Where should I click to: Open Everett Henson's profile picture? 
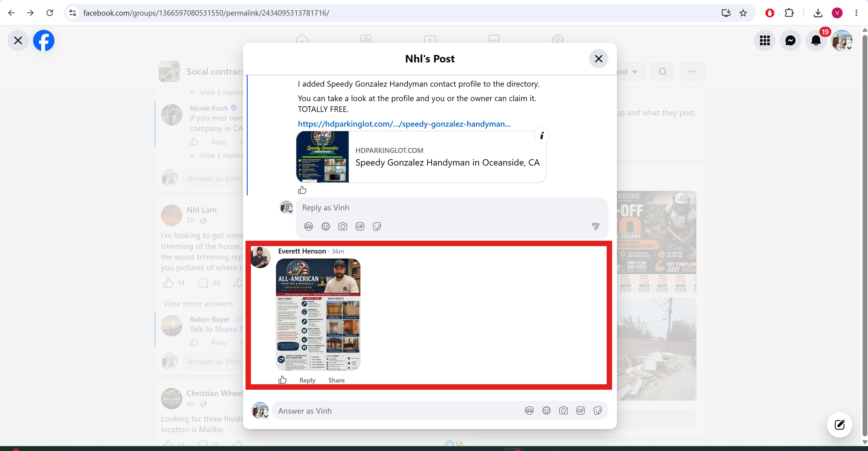[260, 257]
